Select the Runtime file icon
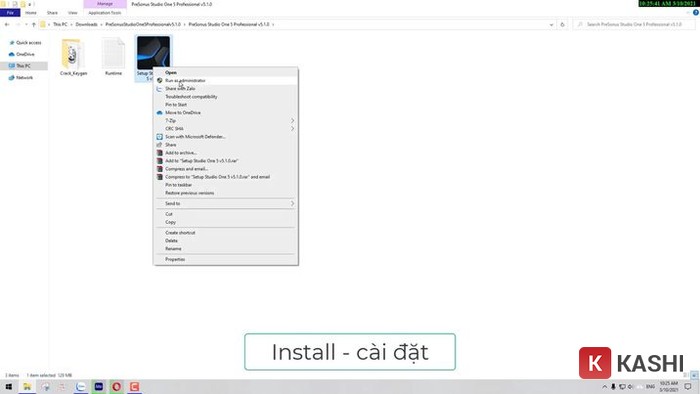The image size is (700, 394). [x=113, y=54]
